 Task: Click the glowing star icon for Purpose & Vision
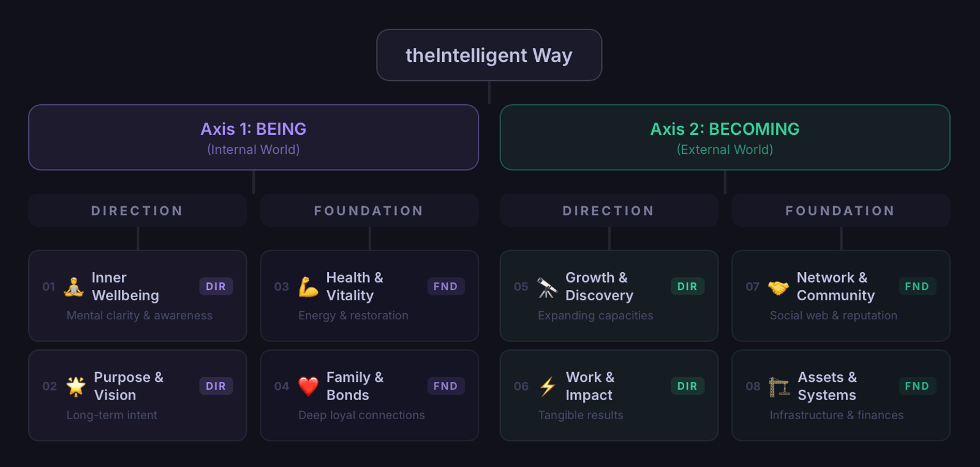coord(76,386)
